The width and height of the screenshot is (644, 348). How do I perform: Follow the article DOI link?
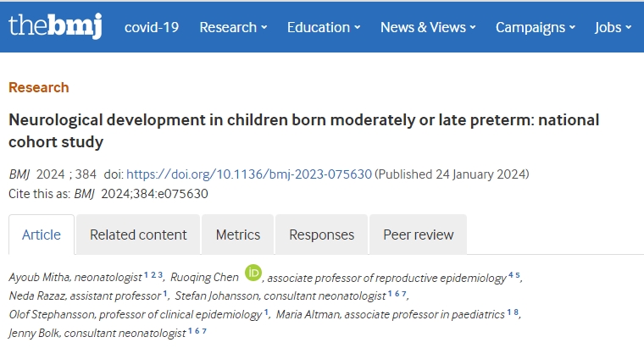point(249,174)
